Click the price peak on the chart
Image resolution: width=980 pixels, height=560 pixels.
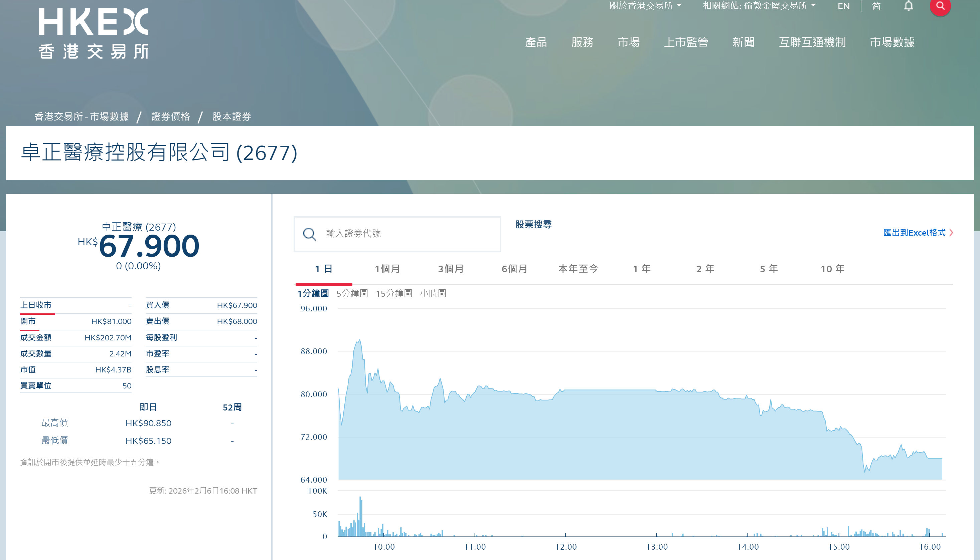pyautogui.click(x=359, y=340)
